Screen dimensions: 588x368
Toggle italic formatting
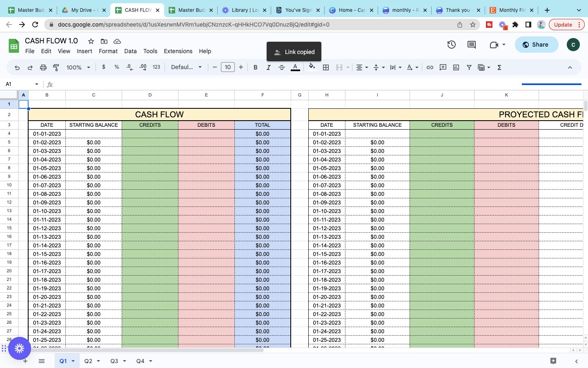coord(268,67)
